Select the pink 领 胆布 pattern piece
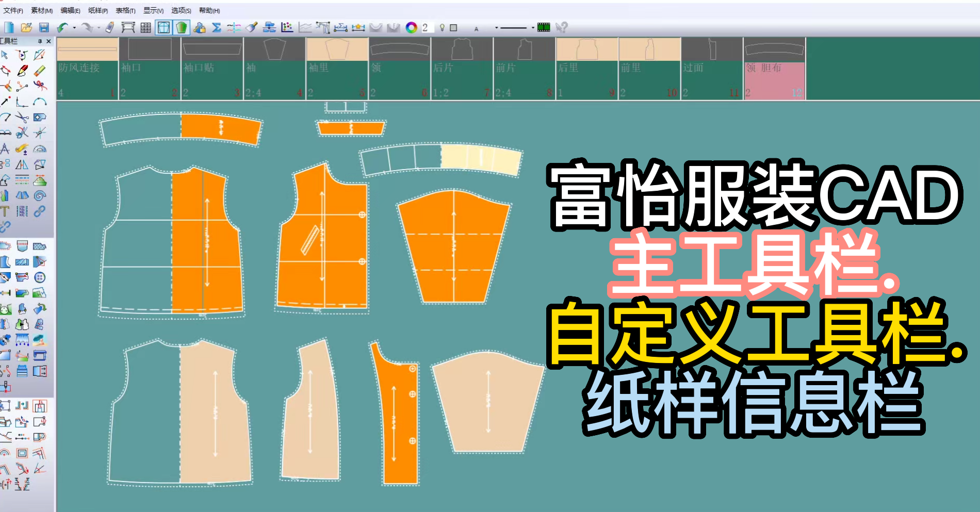980x512 pixels. [x=774, y=69]
